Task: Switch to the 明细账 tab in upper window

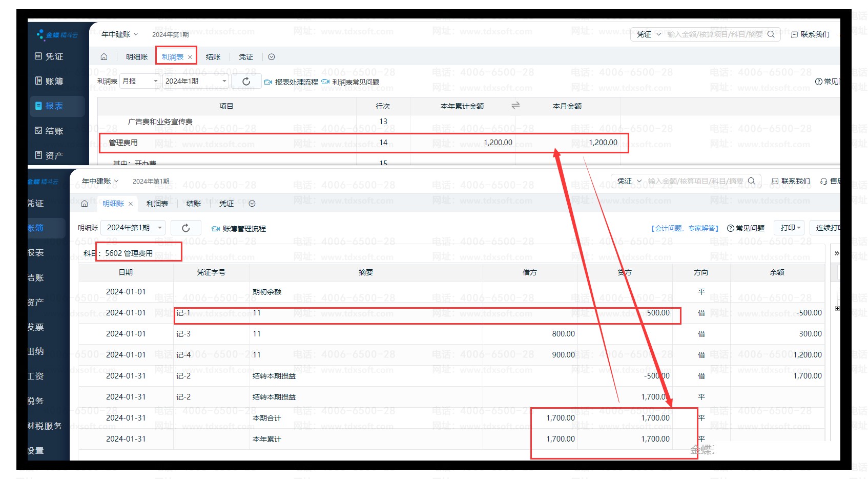Action: (137, 57)
